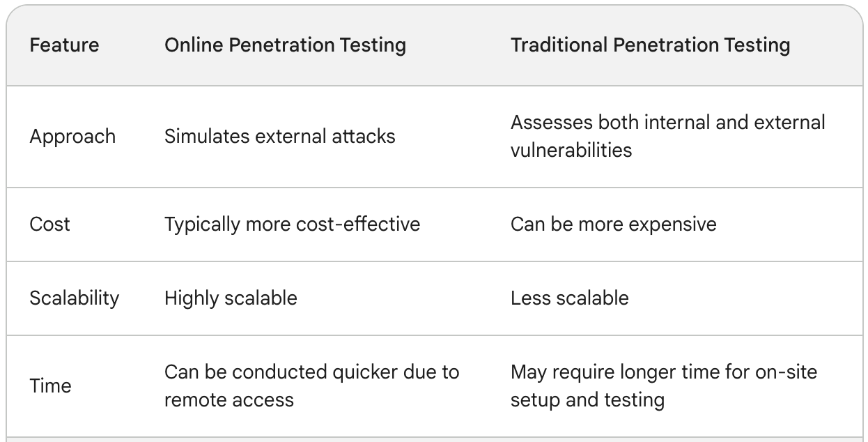This screenshot has height=442, width=868.
Task: Select the 'Traditional Penetration Testing' column header
Action: 650,46
